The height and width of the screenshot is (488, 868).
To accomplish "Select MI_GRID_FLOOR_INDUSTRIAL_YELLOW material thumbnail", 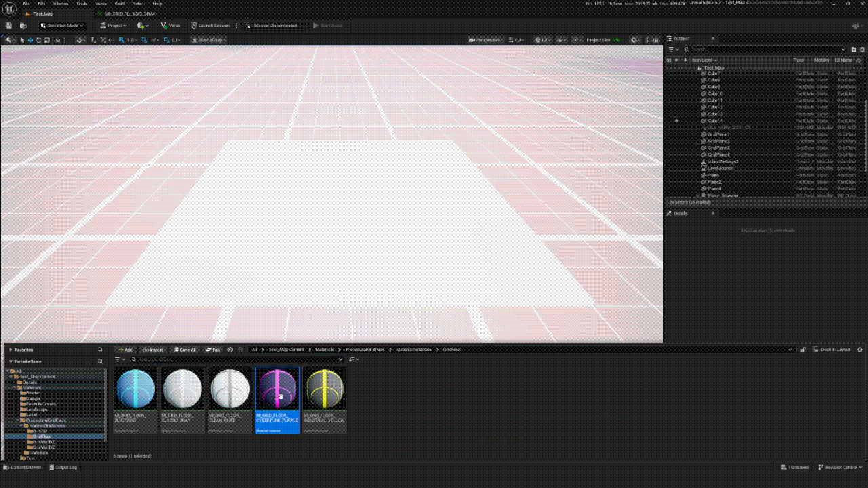I will [x=325, y=400].
